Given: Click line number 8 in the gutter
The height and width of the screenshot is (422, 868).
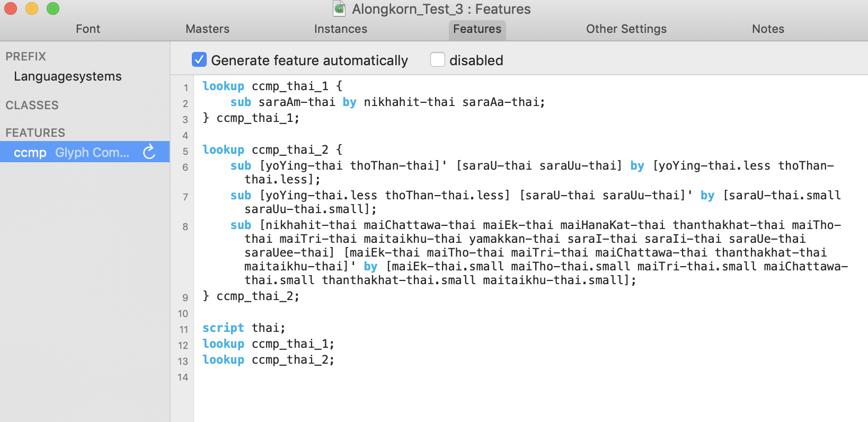Looking at the screenshot, I should click(x=185, y=227).
